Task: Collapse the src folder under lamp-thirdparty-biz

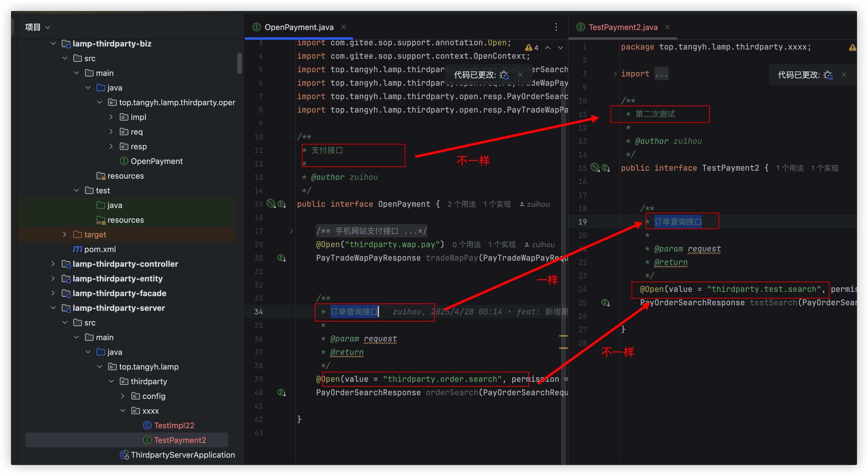Action: [65, 58]
